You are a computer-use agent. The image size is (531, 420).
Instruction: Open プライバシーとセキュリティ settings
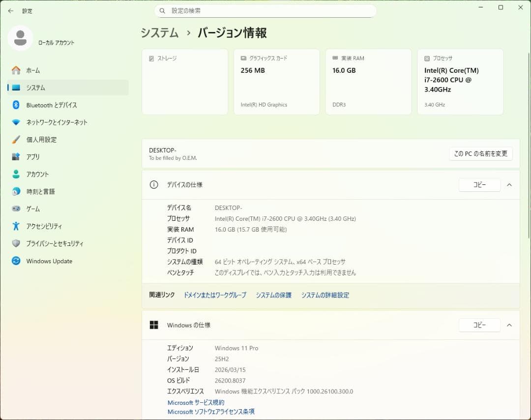(68, 243)
